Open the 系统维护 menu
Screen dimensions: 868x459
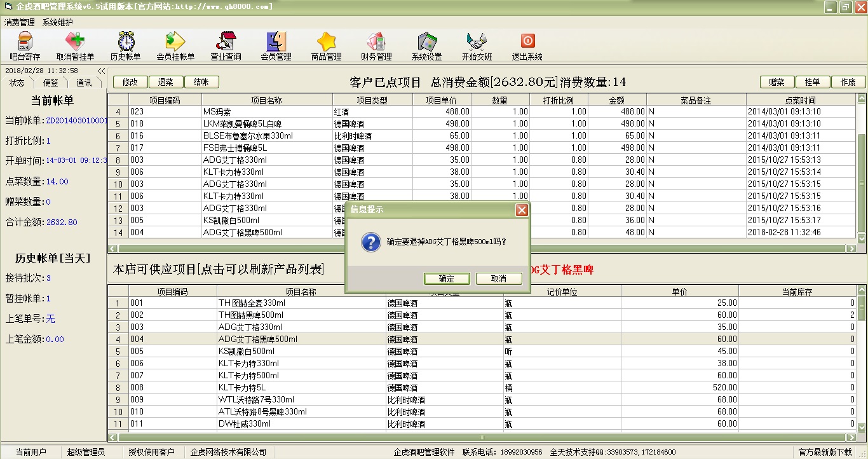point(58,22)
